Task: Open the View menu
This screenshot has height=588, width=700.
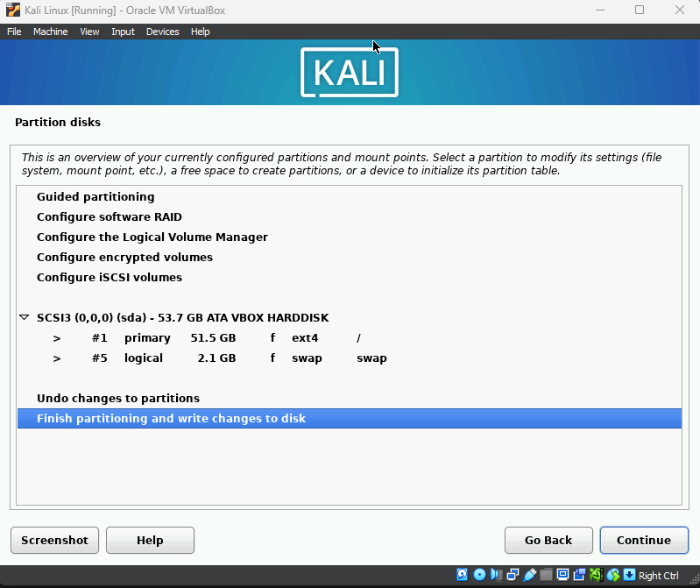Action: [89, 32]
